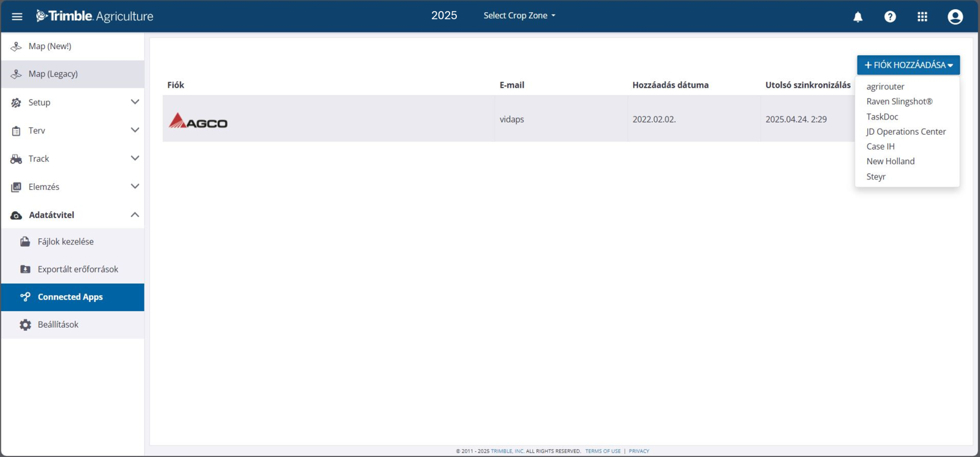
Task: Choose Case IH from the list
Action: click(x=880, y=146)
